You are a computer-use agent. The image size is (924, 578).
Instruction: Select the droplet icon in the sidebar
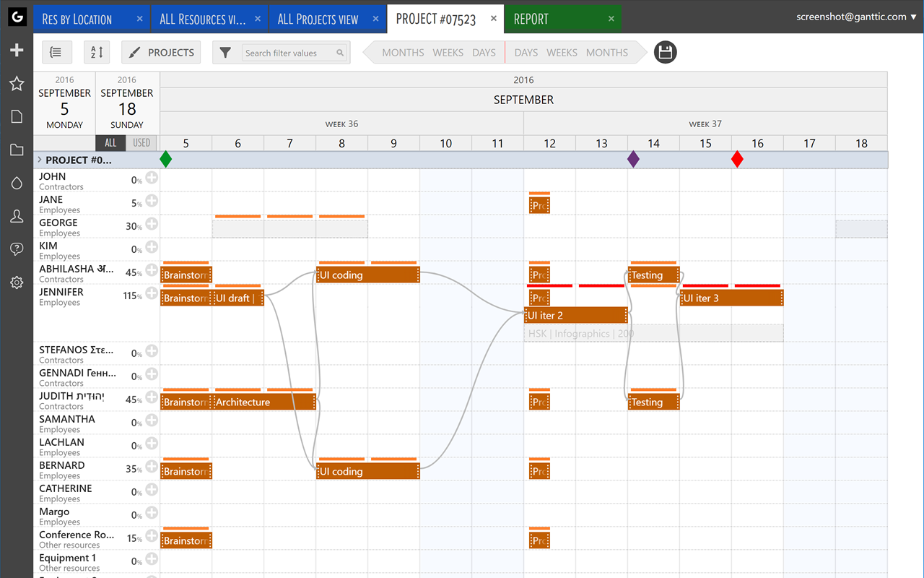click(x=17, y=183)
